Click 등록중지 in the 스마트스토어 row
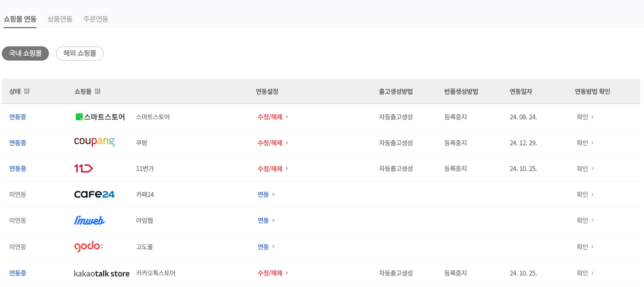Image resolution: width=644 pixels, height=287 pixels. tap(455, 117)
